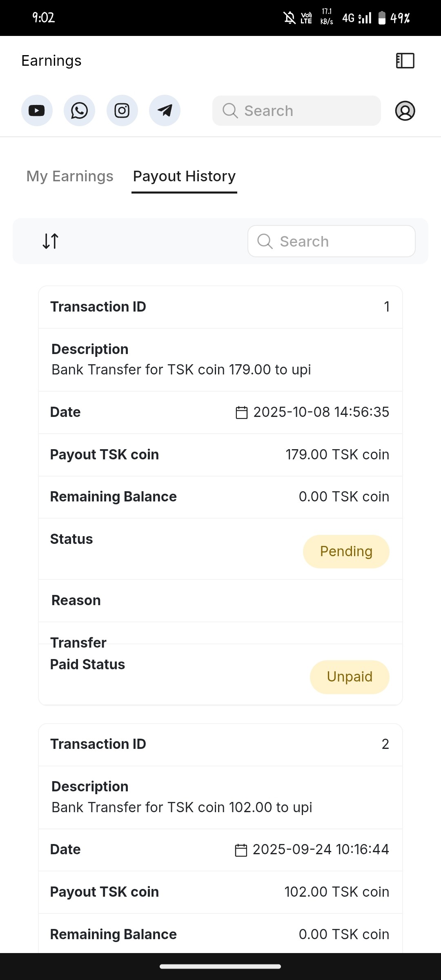The width and height of the screenshot is (441, 980).
Task: Click the sort arrows icon
Action: pos(51,241)
